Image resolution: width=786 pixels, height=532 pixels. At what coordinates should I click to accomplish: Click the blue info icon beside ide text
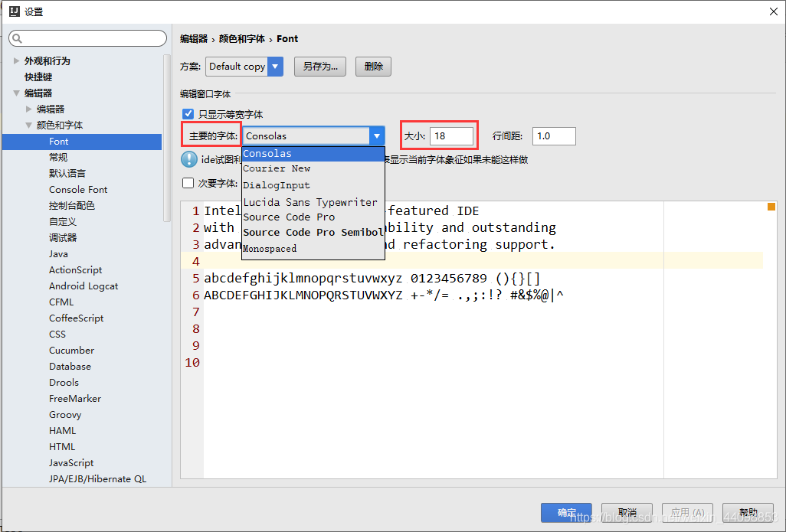click(x=189, y=159)
